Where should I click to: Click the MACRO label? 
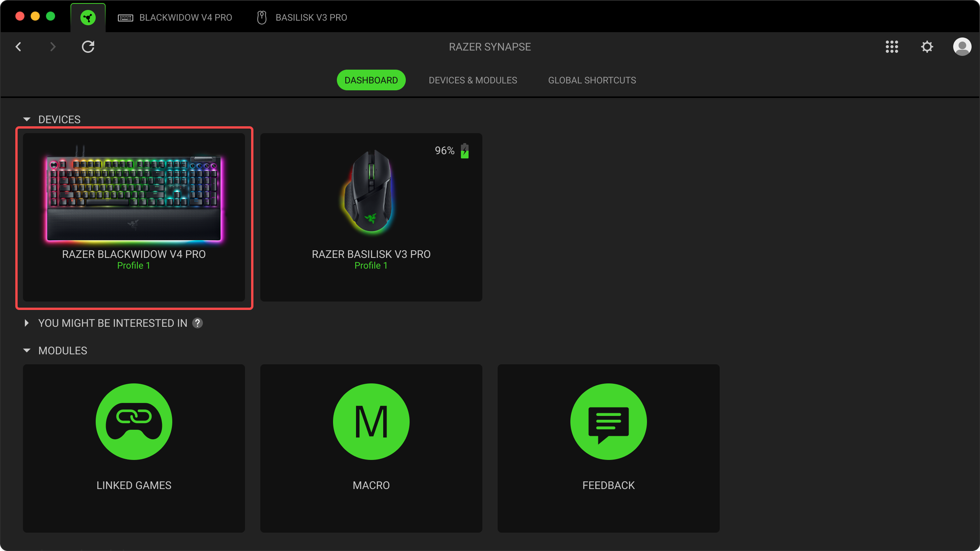(371, 485)
